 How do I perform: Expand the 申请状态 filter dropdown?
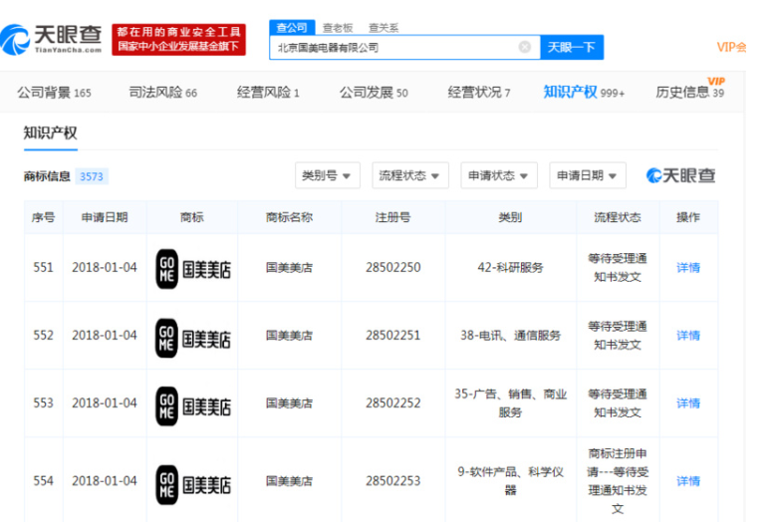499,175
